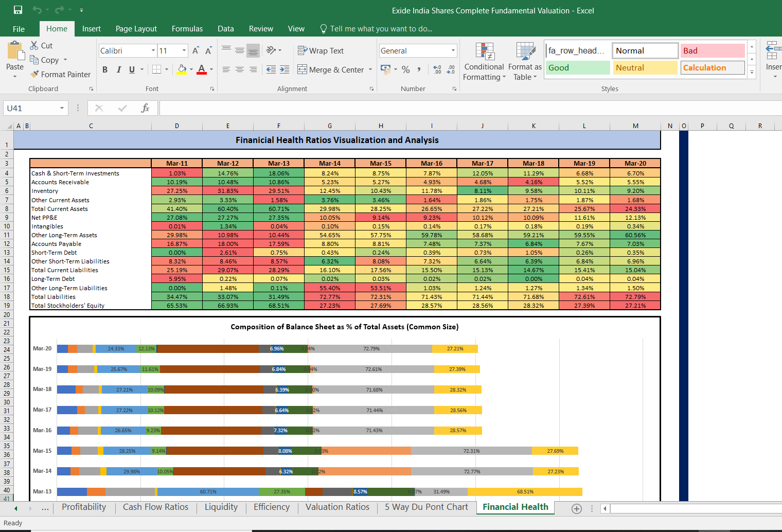
Task: Click into the formula bar
Action: (x=470, y=108)
